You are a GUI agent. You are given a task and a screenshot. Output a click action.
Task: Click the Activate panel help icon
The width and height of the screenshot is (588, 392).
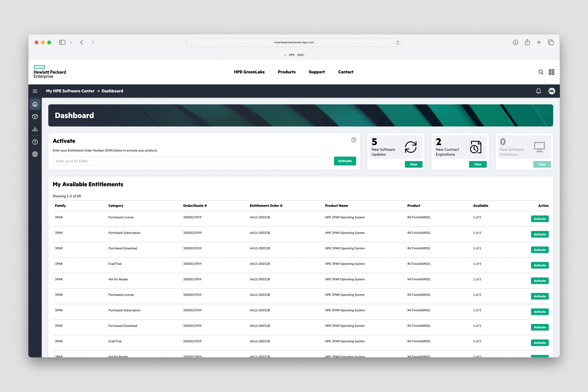pyautogui.click(x=354, y=140)
